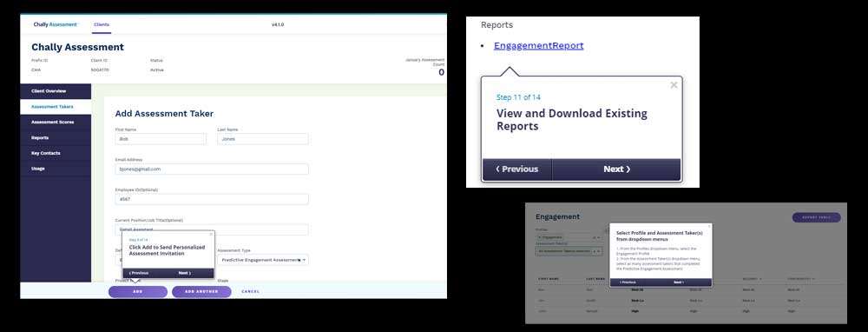Go to Assessment Scores in the sidebar
868x332 pixels.
tap(56, 122)
